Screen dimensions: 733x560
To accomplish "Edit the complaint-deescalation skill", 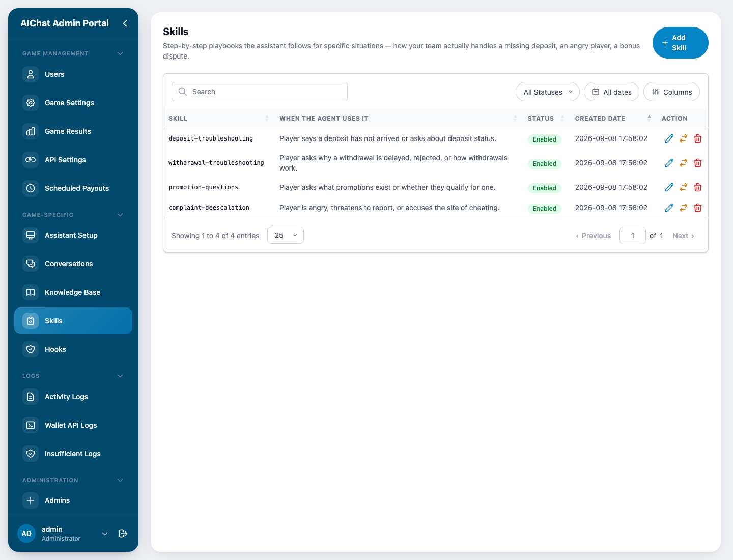I will click(669, 208).
